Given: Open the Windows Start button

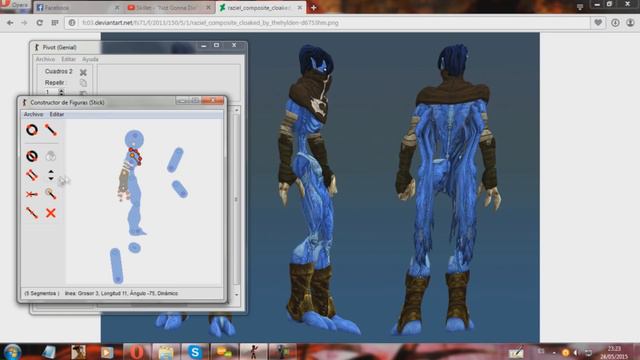Looking at the screenshot, I should (12, 352).
